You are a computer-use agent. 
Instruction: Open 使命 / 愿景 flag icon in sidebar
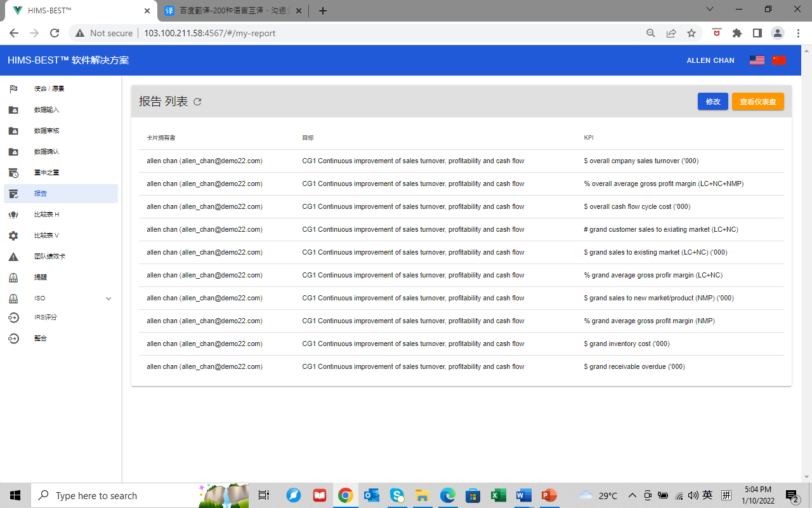[x=13, y=89]
